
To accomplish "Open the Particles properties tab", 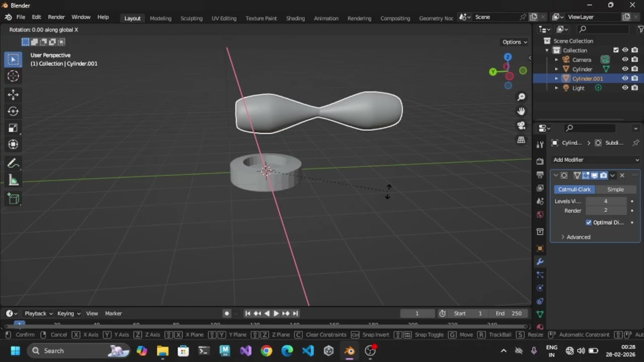I will [540, 275].
